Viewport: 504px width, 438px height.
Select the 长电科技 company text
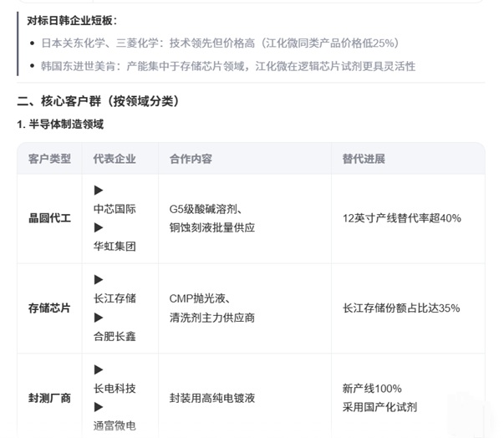click(115, 388)
